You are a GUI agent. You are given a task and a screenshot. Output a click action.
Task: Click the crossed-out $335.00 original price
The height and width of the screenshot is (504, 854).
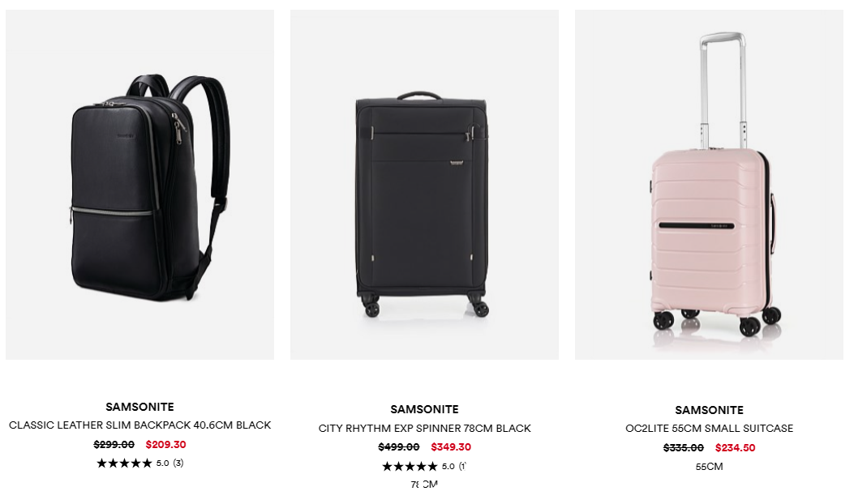(683, 448)
